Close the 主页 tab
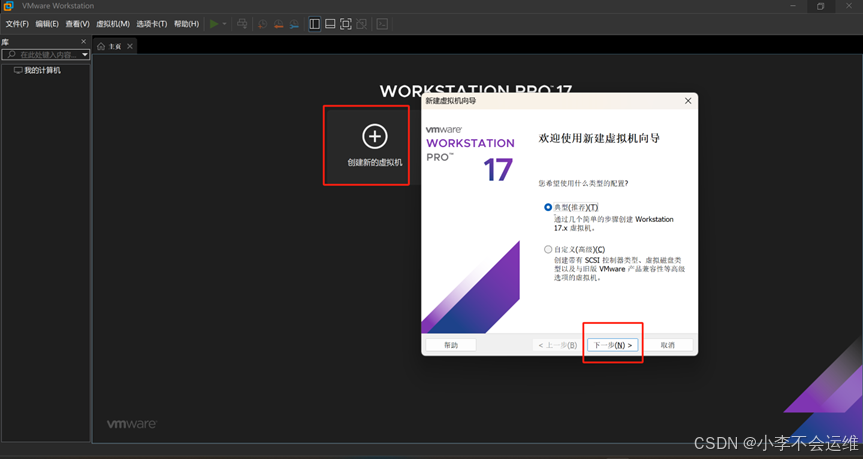The height and width of the screenshot is (459, 863). pyautogui.click(x=130, y=46)
